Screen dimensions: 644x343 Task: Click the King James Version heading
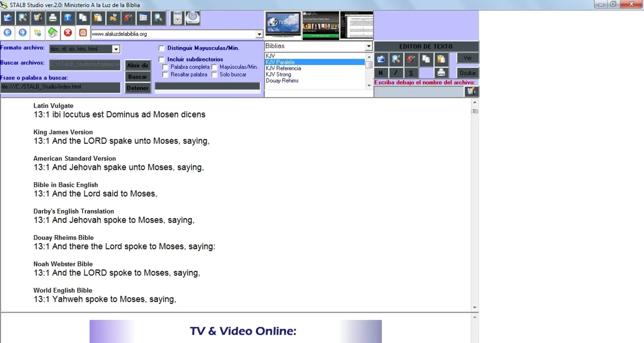pos(63,132)
